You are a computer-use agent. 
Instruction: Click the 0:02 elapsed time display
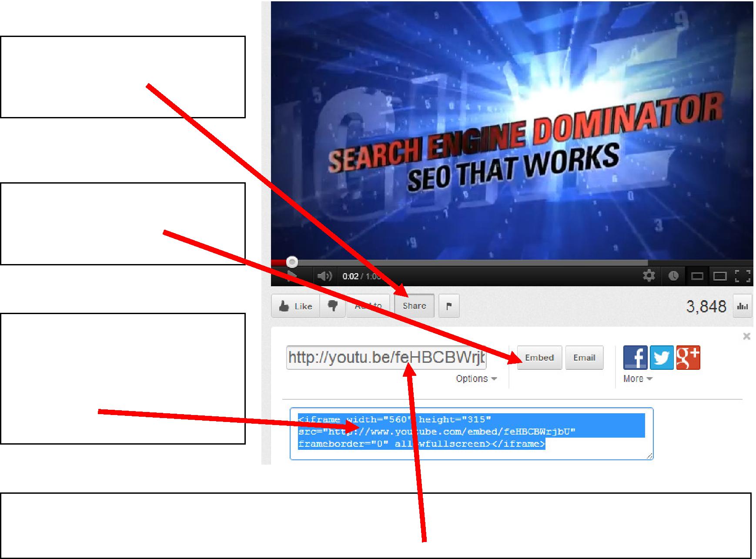(350, 276)
